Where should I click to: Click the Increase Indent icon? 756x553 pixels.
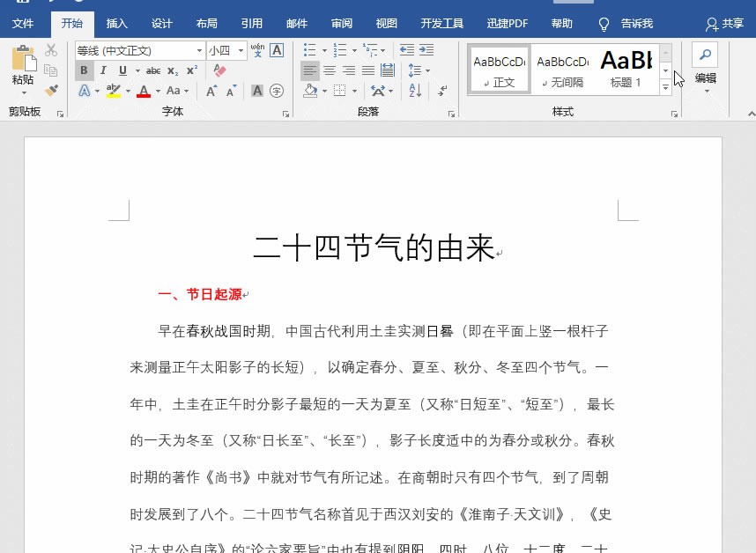click(x=426, y=50)
